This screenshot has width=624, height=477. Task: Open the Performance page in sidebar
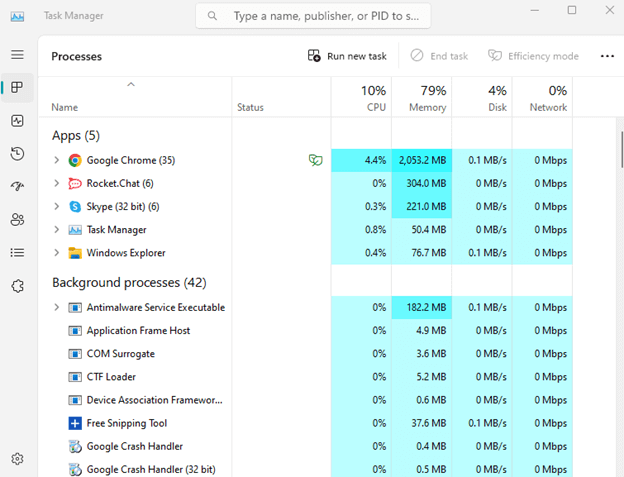pyautogui.click(x=17, y=120)
